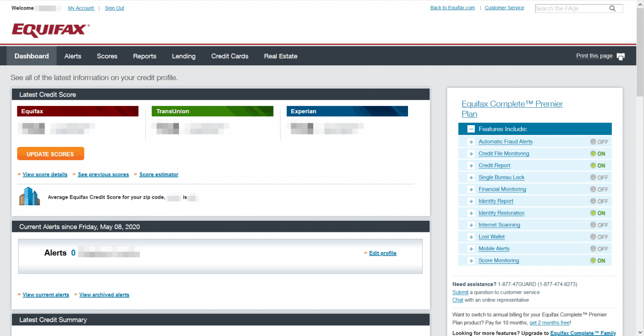Expand the Internet Scanning plus sign
644x336 pixels.
pos(471,225)
